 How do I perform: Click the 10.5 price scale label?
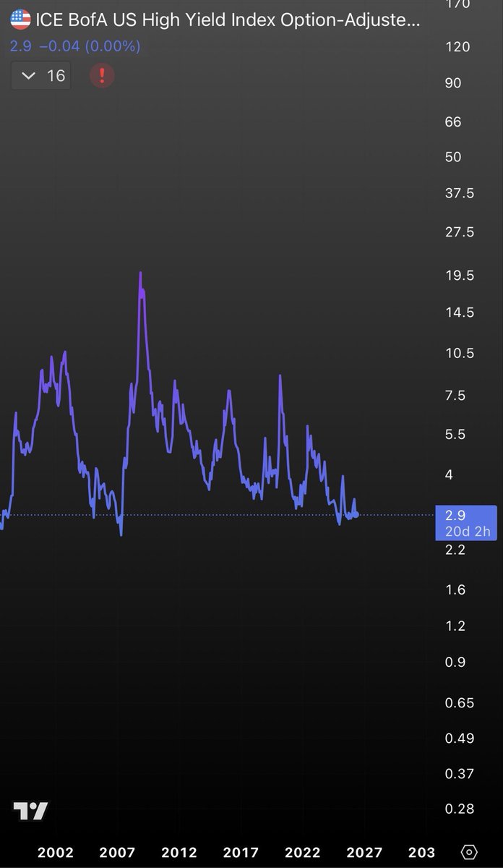coord(460,353)
